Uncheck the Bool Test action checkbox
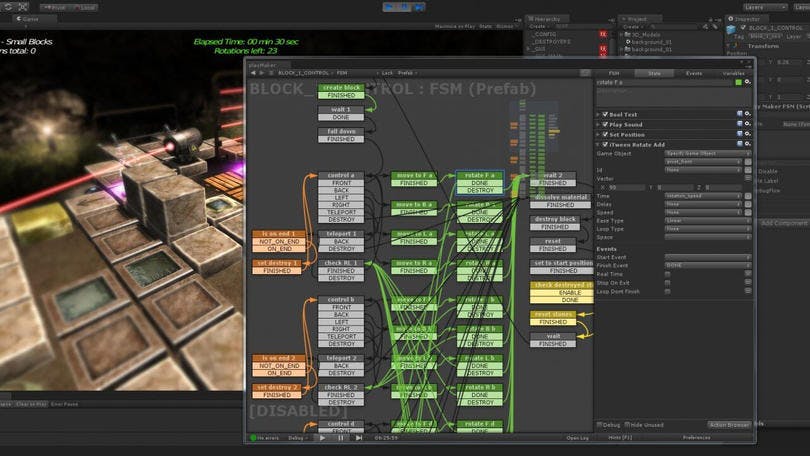This screenshot has width=810, height=456. [x=605, y=114]
